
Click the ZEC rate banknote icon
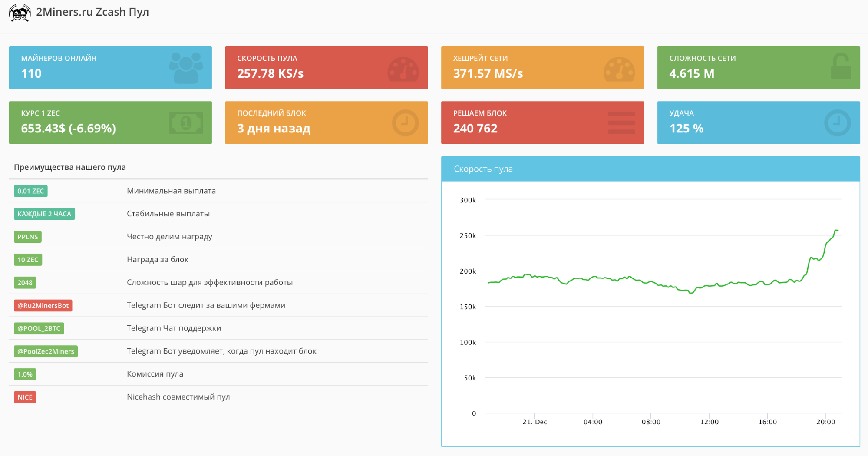pos(186,123)
